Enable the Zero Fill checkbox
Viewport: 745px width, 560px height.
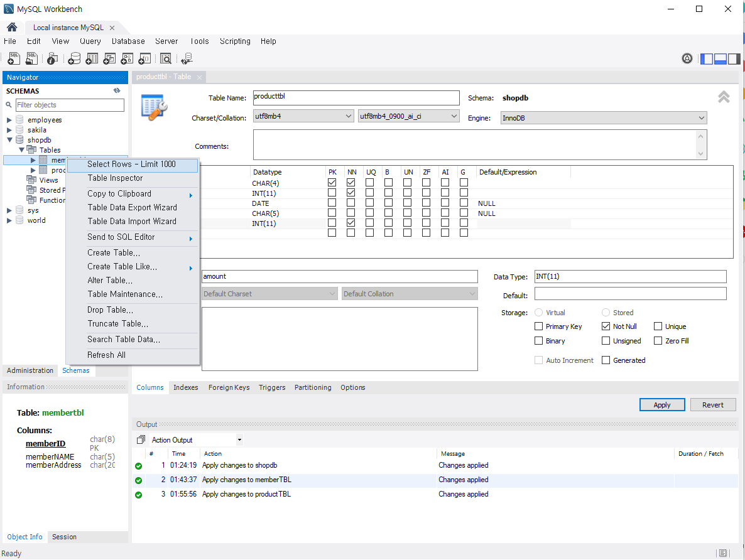(658, 340)
